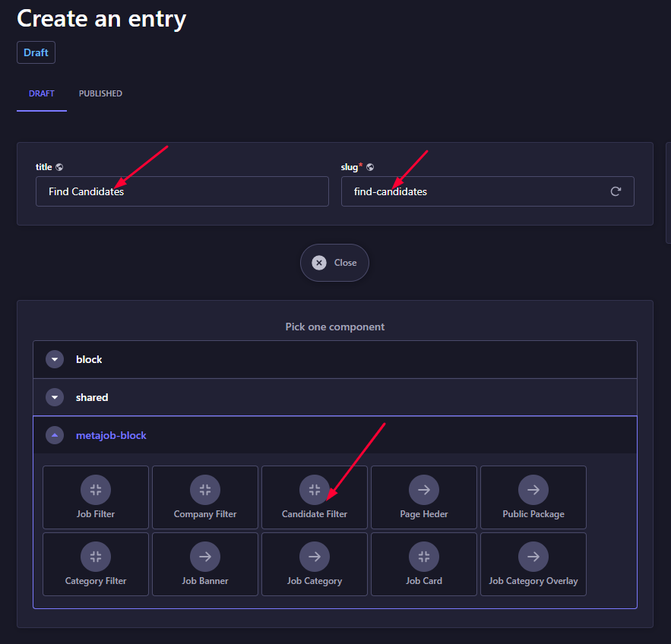This screenshot has width=671, height=644.
Task: Focus the title input field
Action: [x=182, y=191]
